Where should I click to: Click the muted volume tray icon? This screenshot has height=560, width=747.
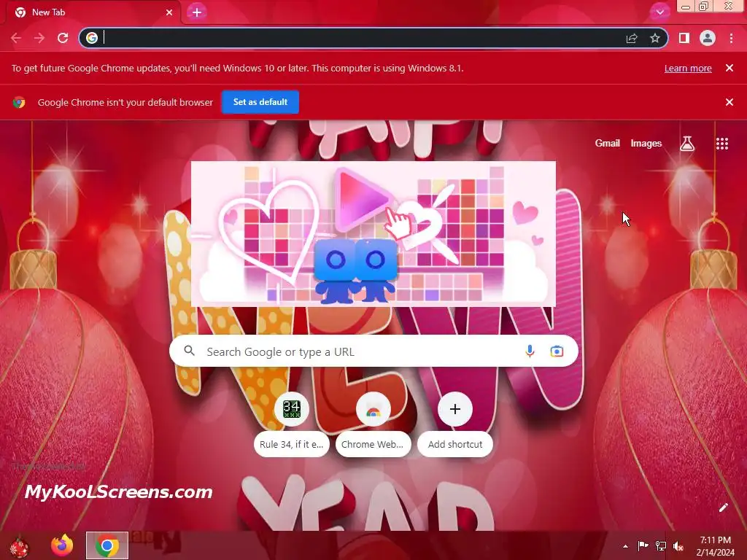coord(678,546)
